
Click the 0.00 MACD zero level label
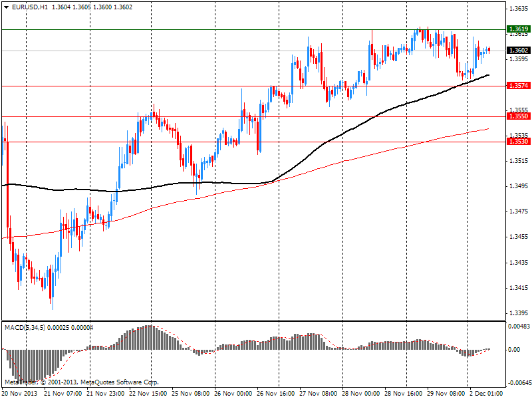tap(515, 349)
